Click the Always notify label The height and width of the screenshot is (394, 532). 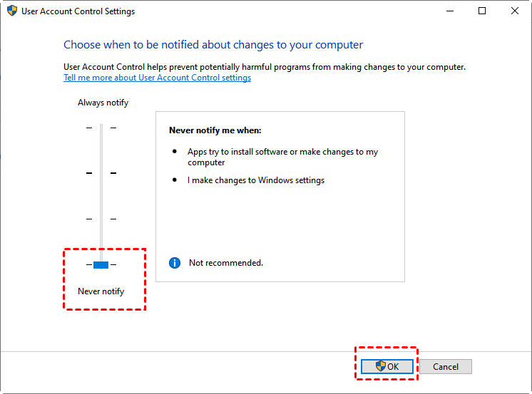tap(103, 103)
